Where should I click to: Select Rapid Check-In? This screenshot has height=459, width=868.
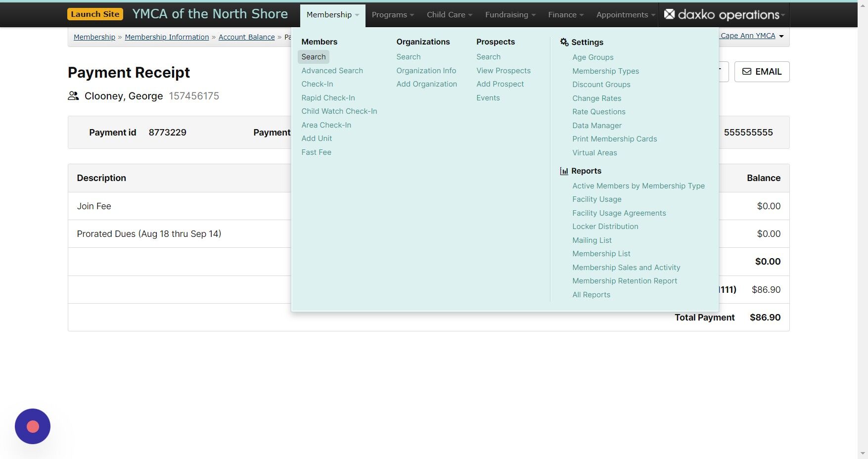point(328,98)
